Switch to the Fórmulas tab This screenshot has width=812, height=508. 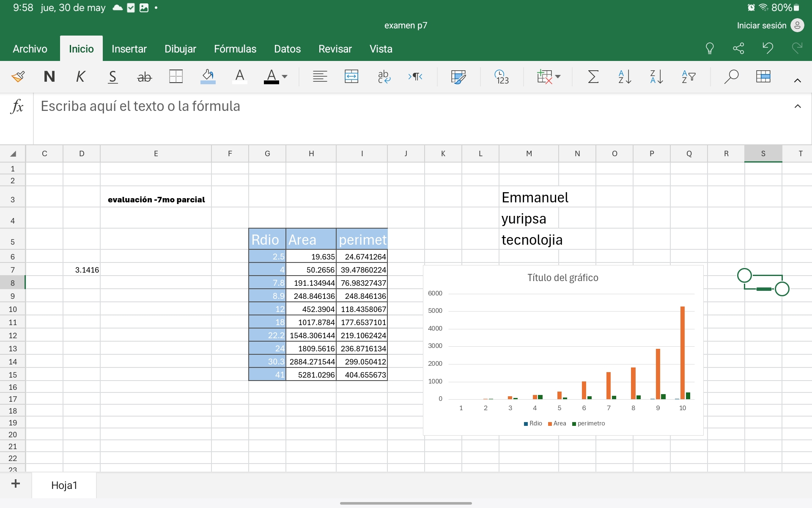(x=235, y=49)
